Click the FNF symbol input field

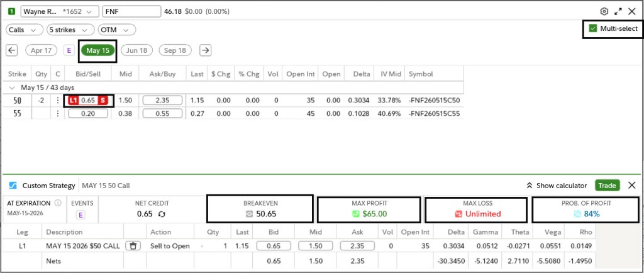(x=131, y=11)
